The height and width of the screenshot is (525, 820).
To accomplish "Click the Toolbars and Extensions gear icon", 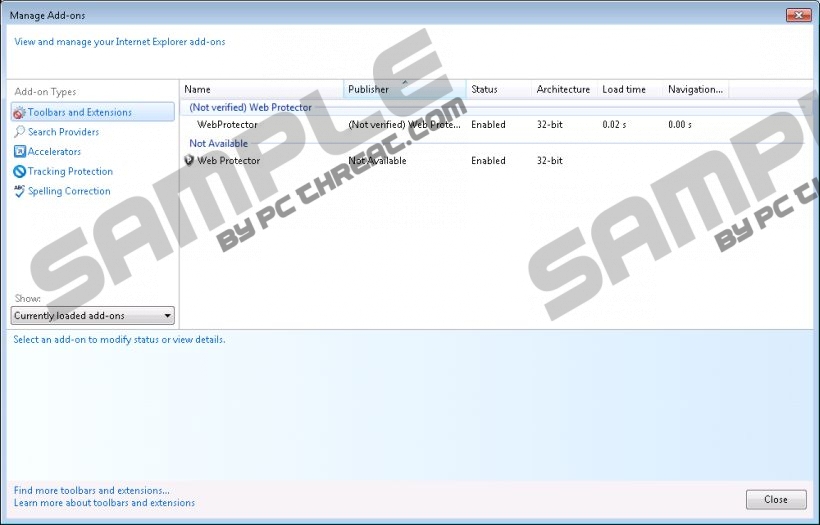I will (19, 113).
